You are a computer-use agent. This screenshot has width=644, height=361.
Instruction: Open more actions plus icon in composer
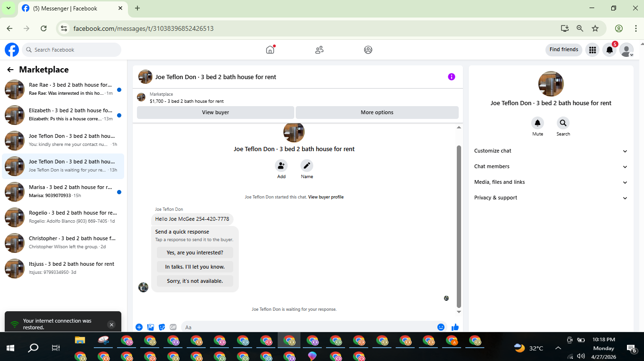[x=139, y=327]
